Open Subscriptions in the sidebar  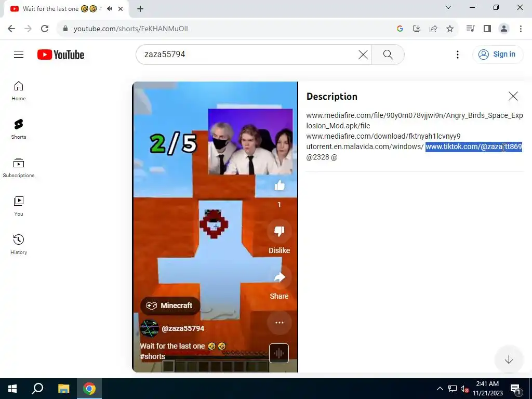pyautogui.click(x=19, y=168)
